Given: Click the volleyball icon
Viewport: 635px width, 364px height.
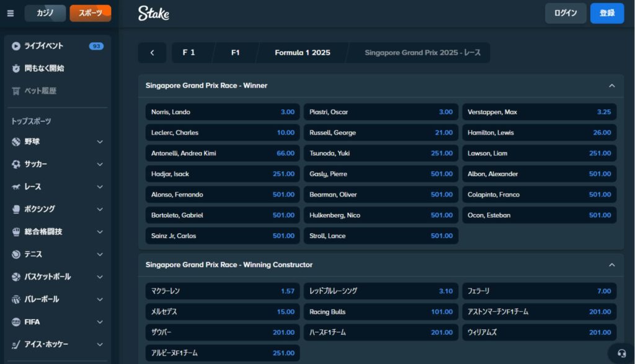Looking at the screenshot, I should coord(16,300).
